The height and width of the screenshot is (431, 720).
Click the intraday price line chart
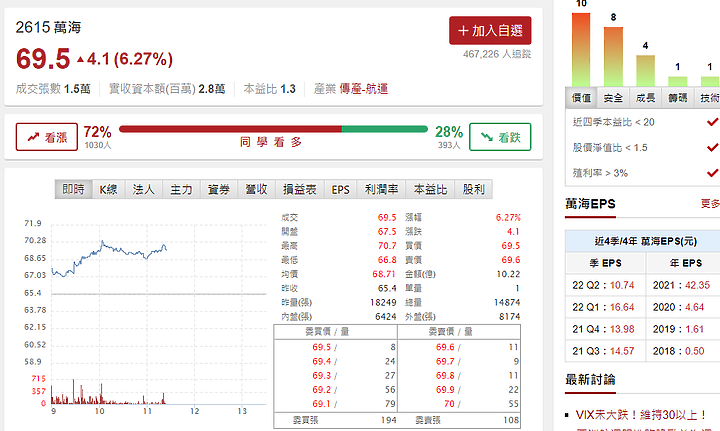[x=109, y=258]
